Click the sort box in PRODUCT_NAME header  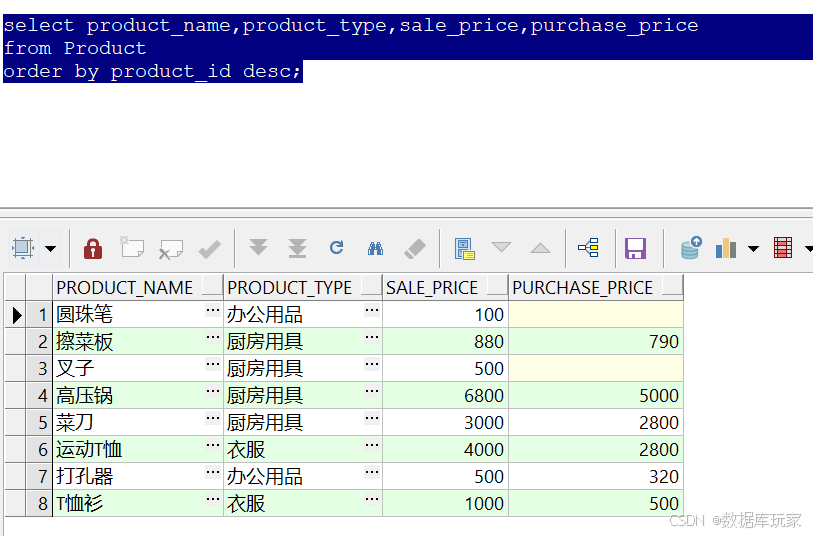[212, 286]
